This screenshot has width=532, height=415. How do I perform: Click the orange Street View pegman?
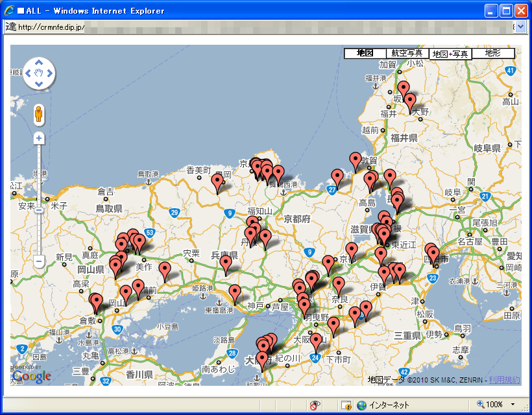point(39,115)
